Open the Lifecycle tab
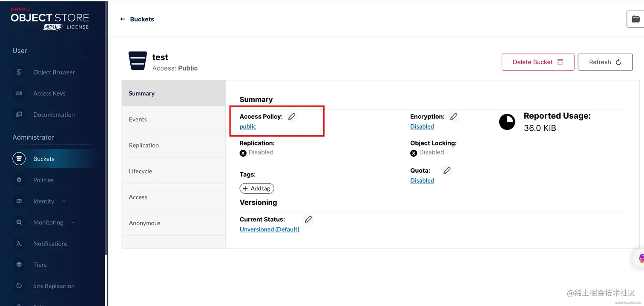 pos(141,171)
